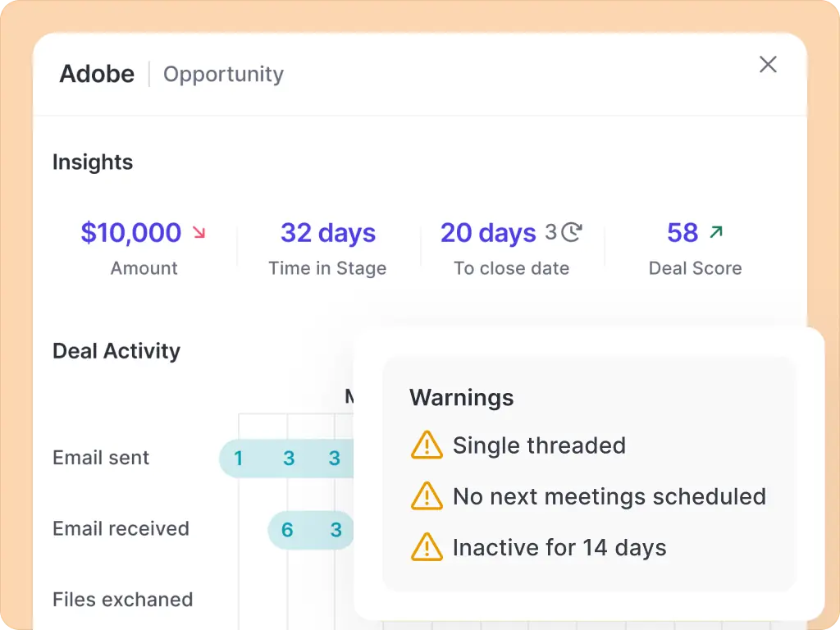
Task: Click the green upward arrow beside Deal Score 58
Action: pyautogui.click(x=716, y=232)
